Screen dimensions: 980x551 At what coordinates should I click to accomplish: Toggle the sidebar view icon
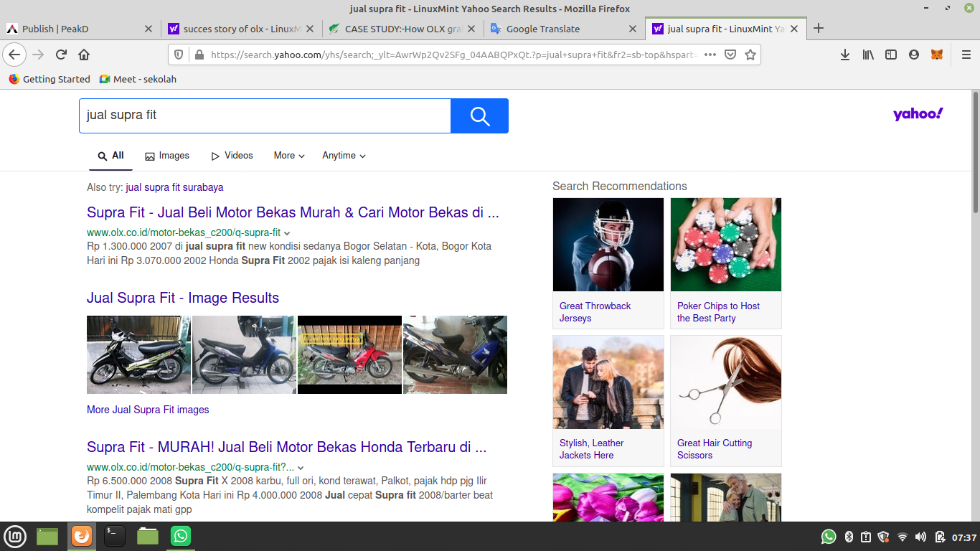pos(891,55)
